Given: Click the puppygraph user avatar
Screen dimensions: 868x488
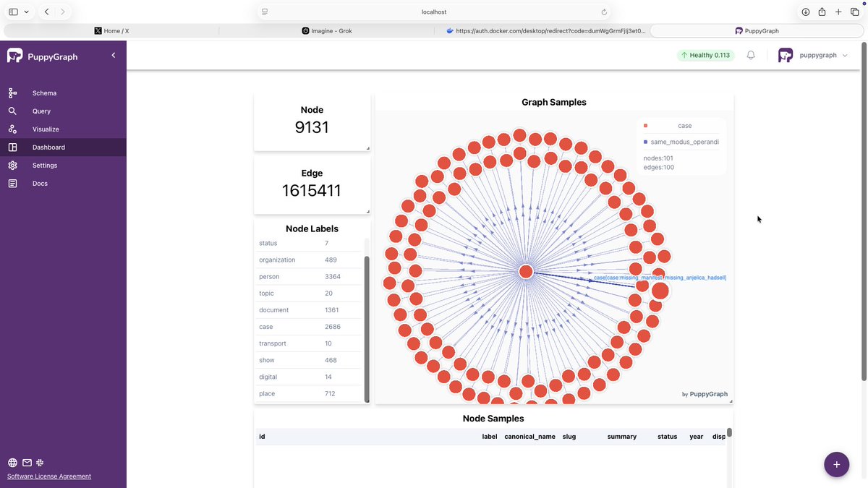Looking at the screenshot, I should (x=786, y=55).
